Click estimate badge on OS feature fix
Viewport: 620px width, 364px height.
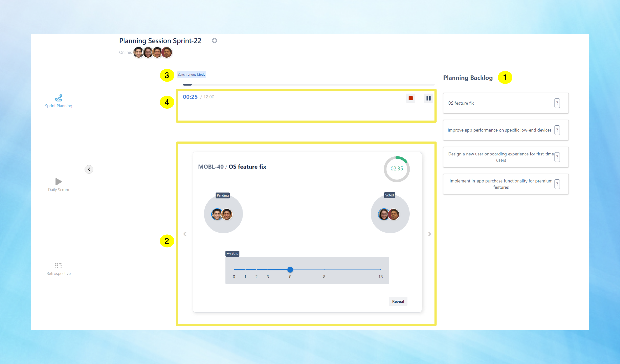(x=557, y=103)
